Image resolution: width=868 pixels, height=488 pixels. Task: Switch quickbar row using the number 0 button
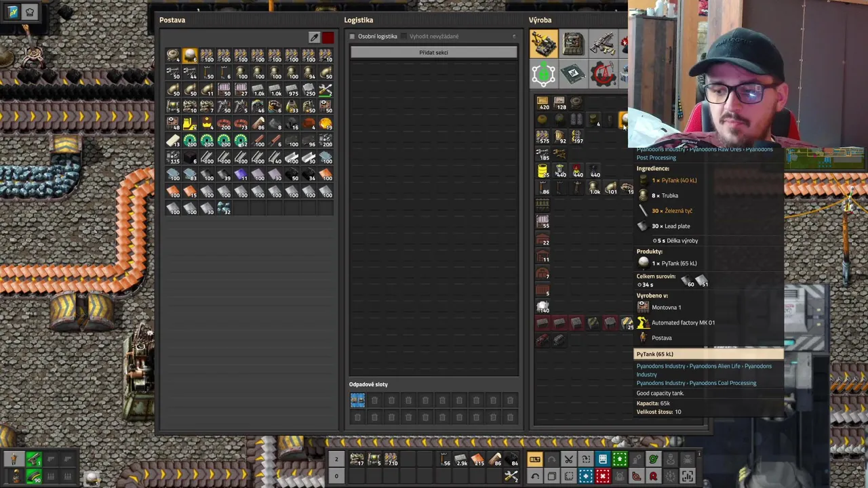[336, 476]
